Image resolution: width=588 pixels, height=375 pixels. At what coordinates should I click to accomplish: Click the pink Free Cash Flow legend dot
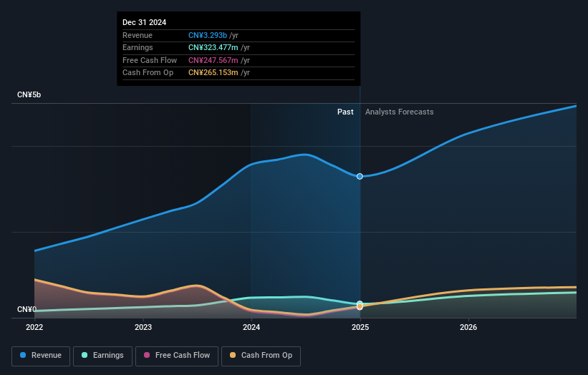[x=147, y=355]
